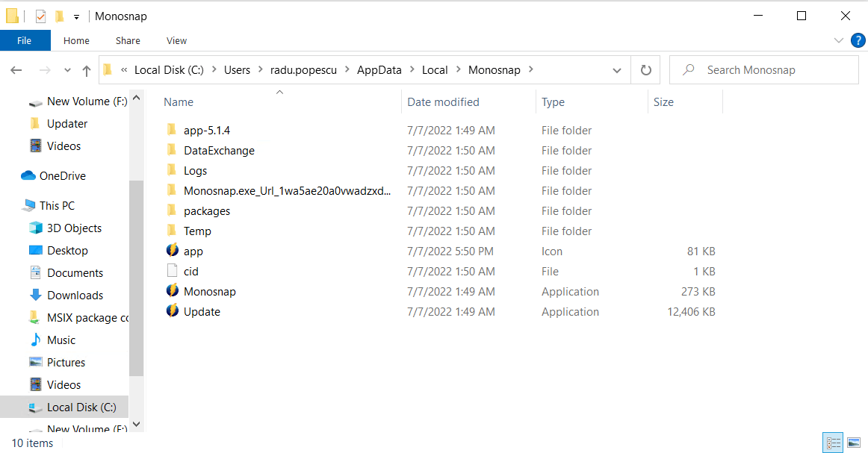Click the Monosnap title bar folder icon
The height and width of the screenshot is (453, 868).
click(x=12, y=16)
